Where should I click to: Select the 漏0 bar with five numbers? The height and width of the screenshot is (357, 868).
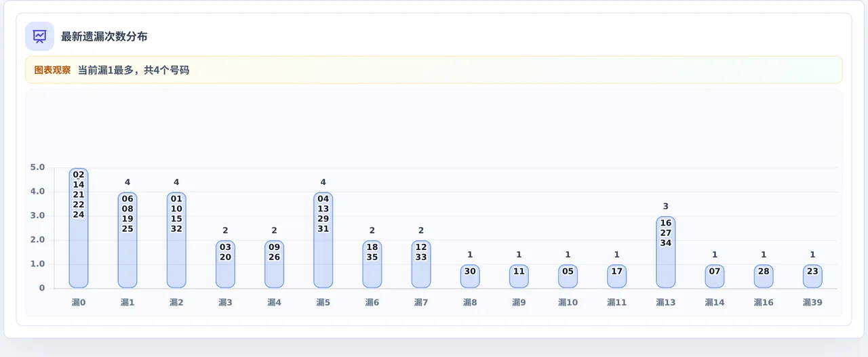79,228
